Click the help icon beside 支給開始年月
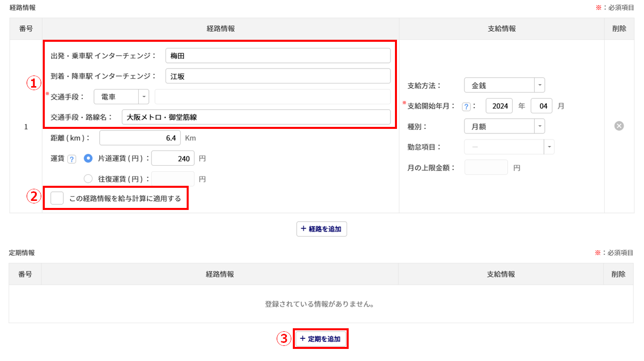This screenshot has height=361, width=644. click(466, 106)
